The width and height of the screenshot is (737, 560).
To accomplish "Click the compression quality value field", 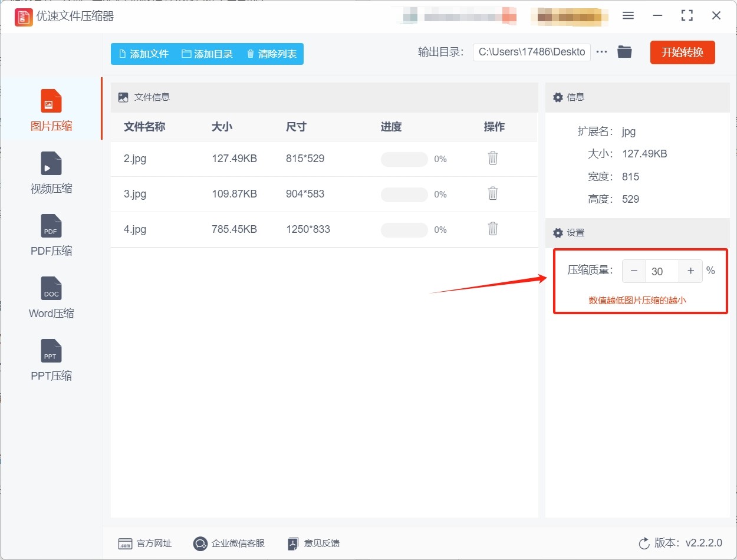I will point(662,271).
